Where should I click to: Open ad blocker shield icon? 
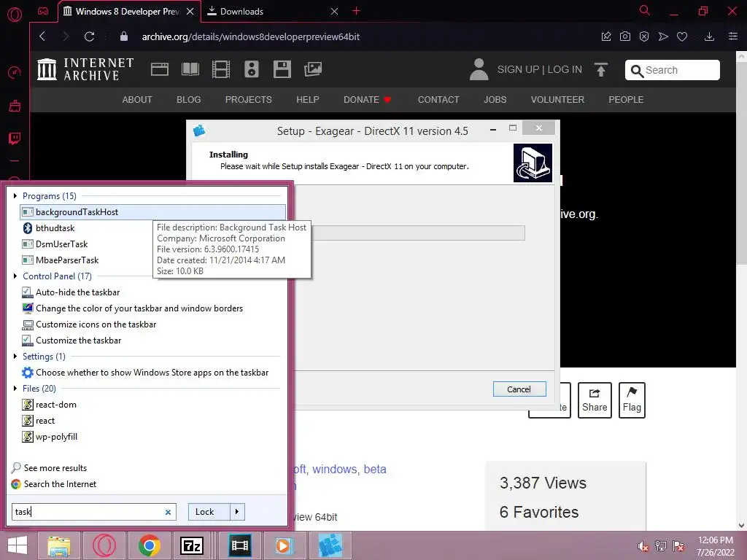click(x=644, y=36)
